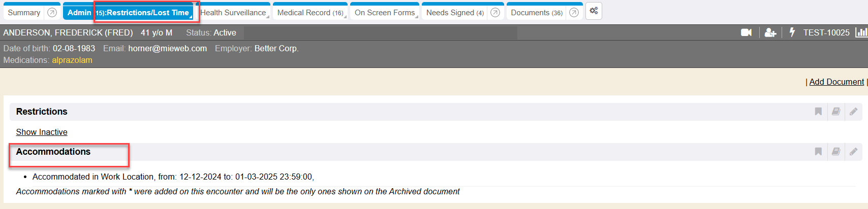Expand the Health Surveillance tab dropdown
Screen dimensions: 868x209
(267, 17)
